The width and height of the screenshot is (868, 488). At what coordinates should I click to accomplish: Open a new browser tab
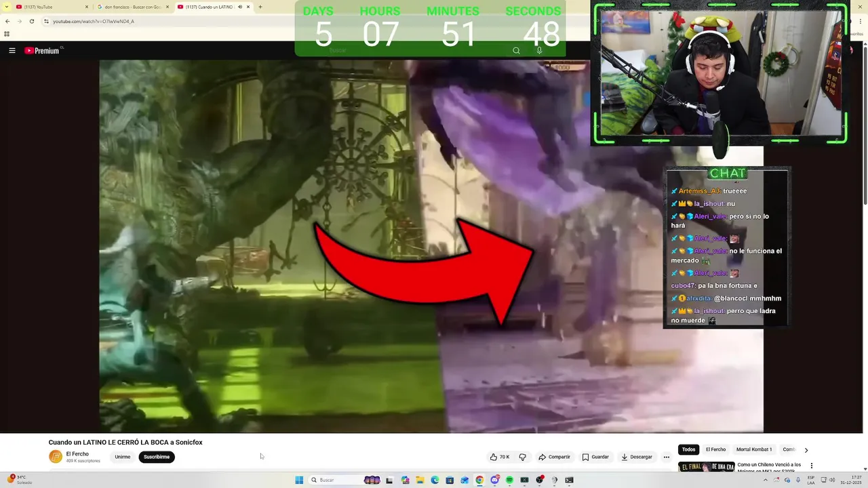pos(260,7)
